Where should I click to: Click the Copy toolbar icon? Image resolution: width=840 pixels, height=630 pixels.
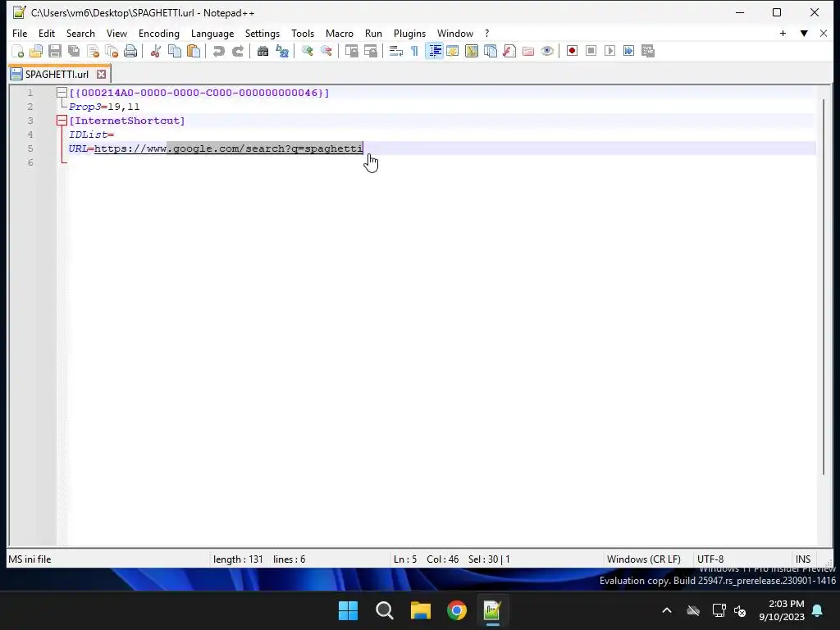175,51
